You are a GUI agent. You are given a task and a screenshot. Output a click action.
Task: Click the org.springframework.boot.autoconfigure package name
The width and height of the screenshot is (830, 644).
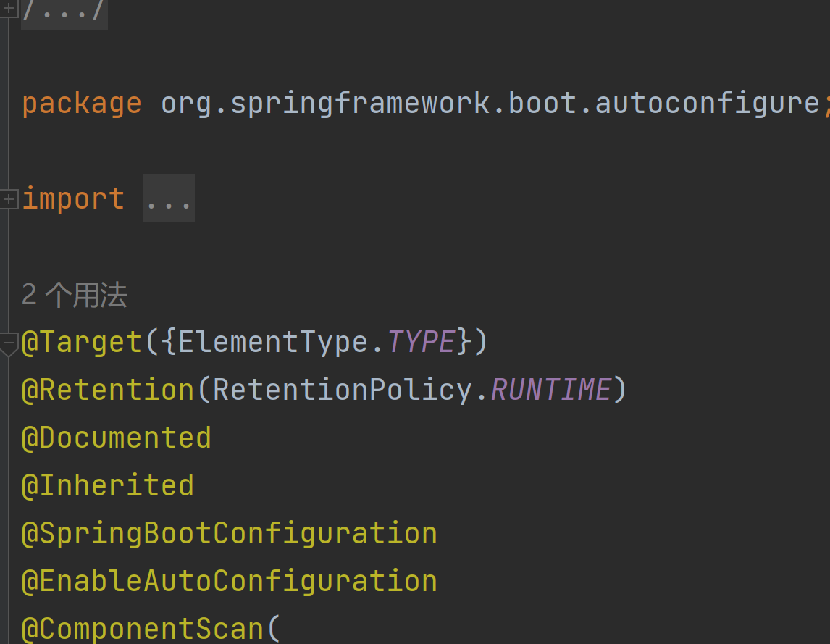click(x=490, y=104)
